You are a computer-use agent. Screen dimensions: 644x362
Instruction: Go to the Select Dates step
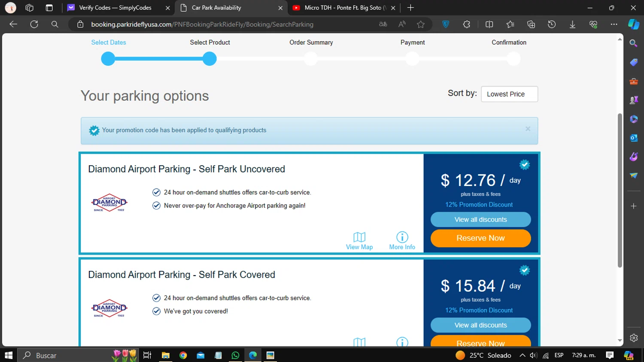tap(108, 42)
